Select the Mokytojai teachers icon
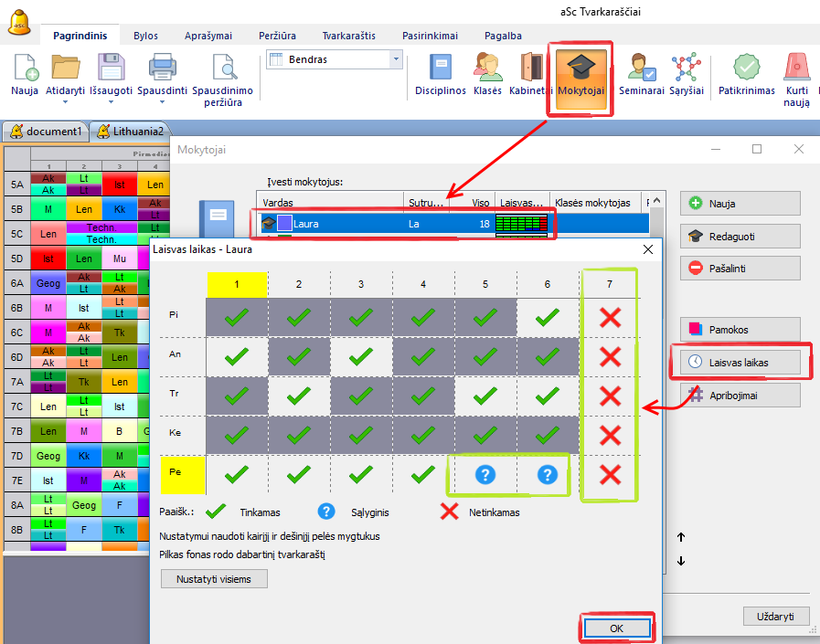 (580, 74)
